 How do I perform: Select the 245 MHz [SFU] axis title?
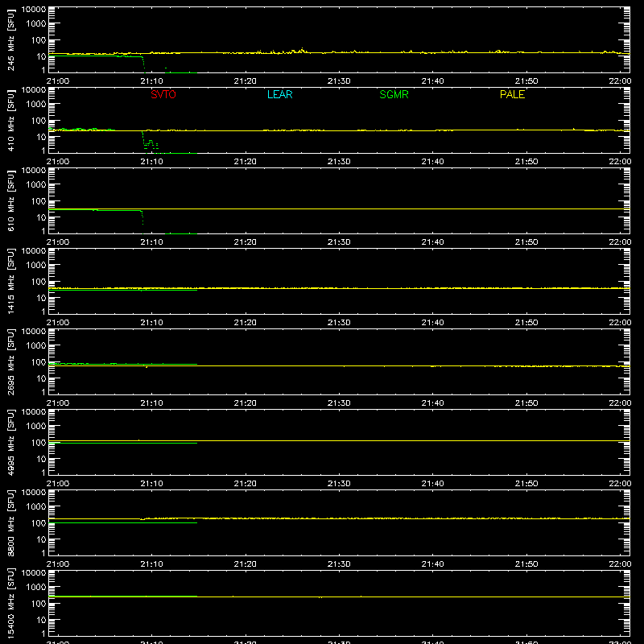(x=10, y=41)
